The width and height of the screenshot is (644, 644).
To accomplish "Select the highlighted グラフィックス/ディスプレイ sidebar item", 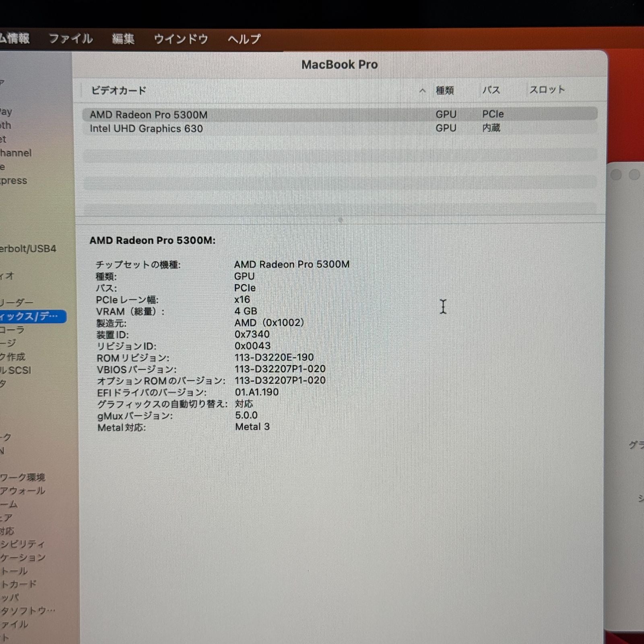I will coord(33,316).
